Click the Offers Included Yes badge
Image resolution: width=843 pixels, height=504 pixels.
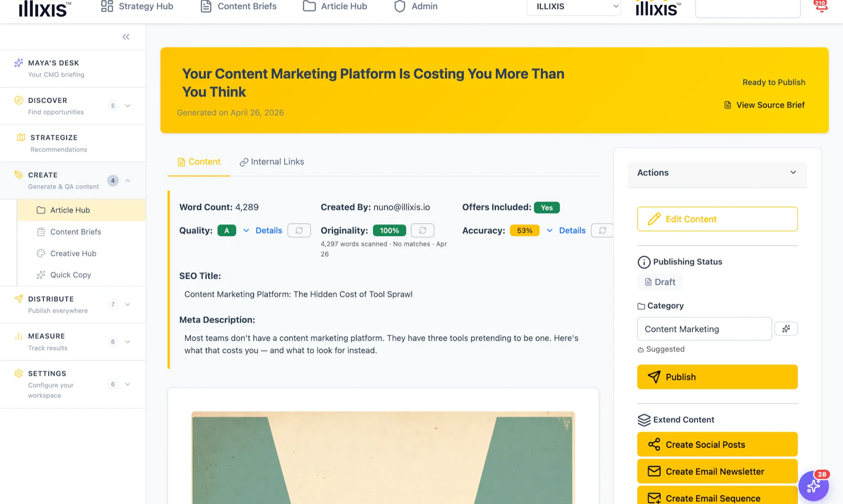coord(547,207)
